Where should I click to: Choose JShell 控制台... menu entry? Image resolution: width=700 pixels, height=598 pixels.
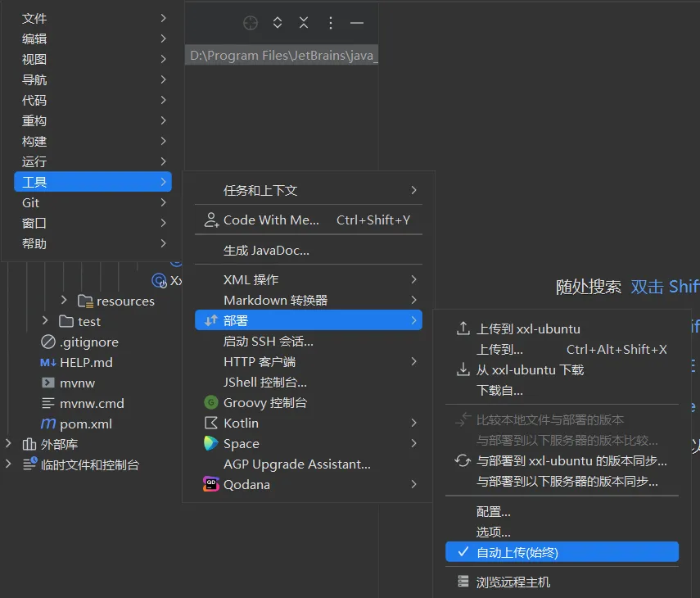[x=309, y=382]
